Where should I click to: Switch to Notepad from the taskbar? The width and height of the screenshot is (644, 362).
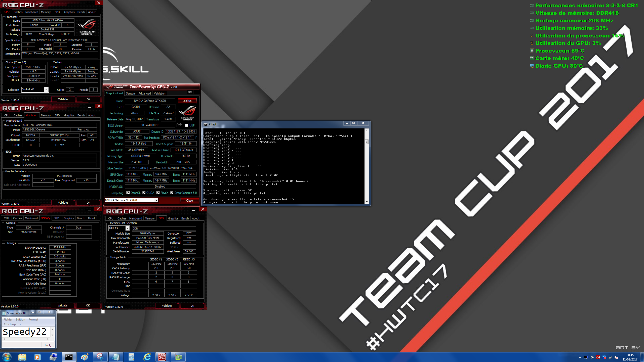click(x=116, y=357)
